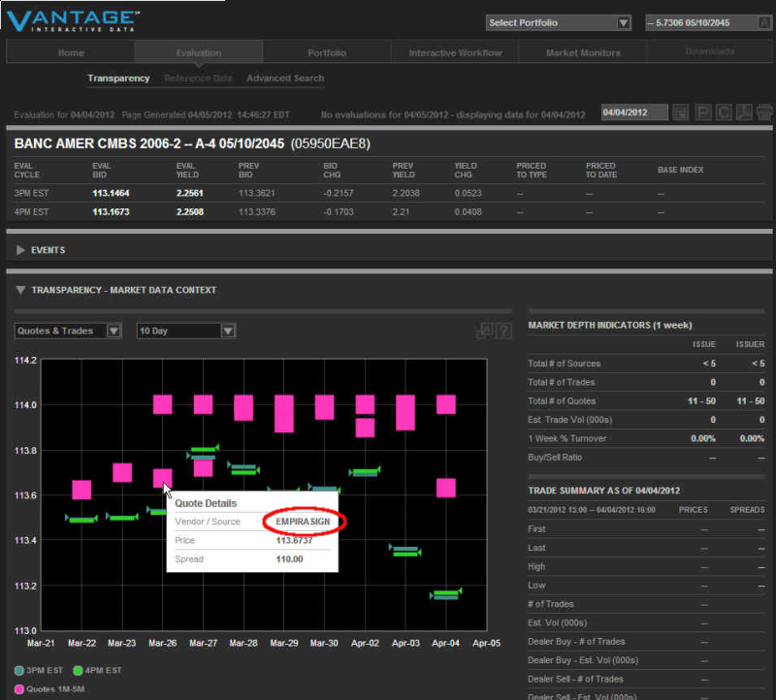Open the Downloads tab
Image resolution: width=776 pixels, height=700 pixels.
[710, 51]
